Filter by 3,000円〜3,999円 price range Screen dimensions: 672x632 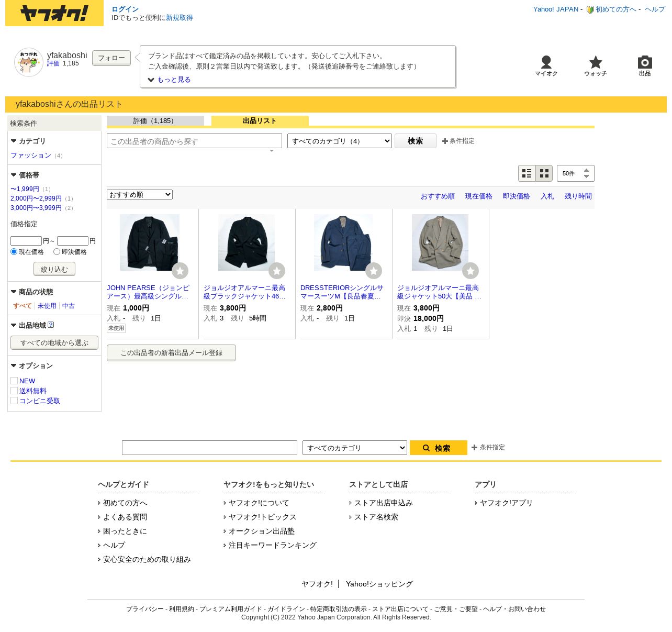coord(36,208)
